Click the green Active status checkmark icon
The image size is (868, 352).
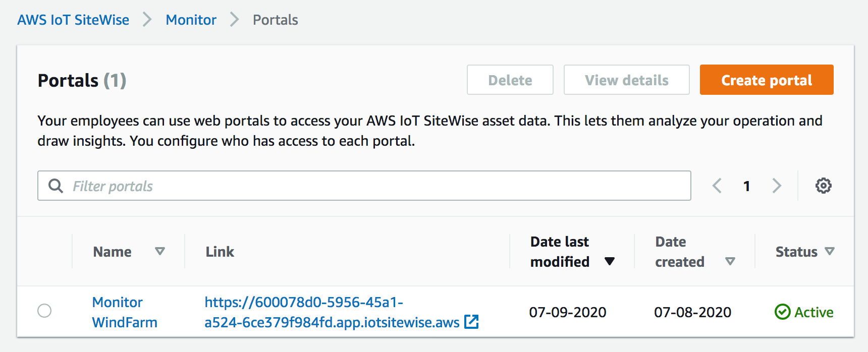782,312
